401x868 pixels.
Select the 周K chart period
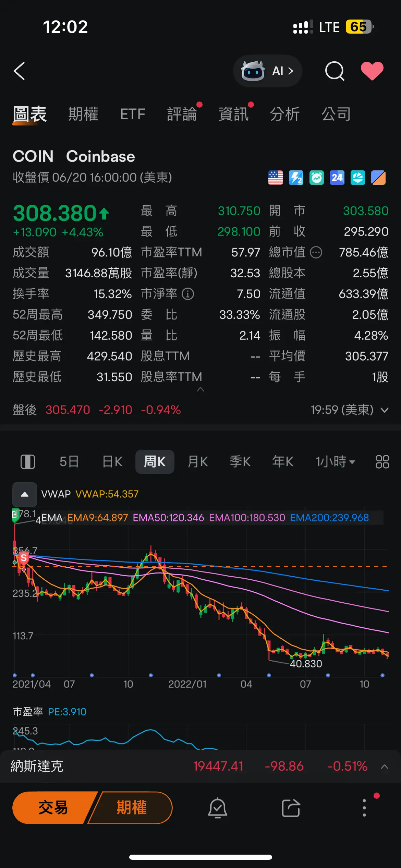(155, 462)
